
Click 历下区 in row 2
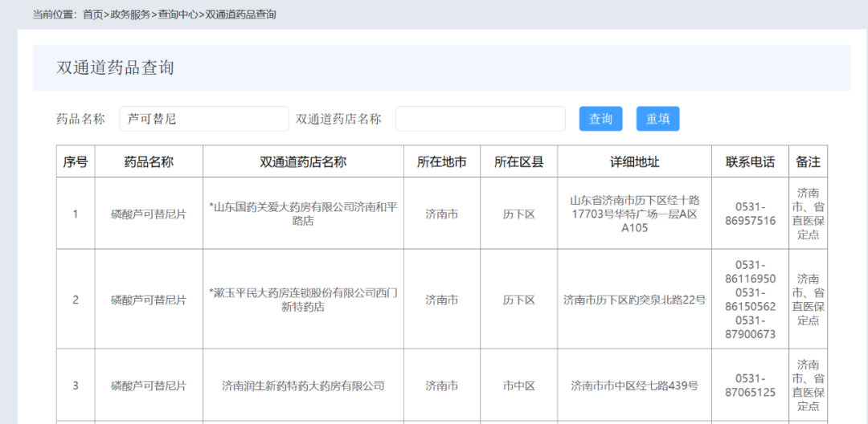[518, 300]
